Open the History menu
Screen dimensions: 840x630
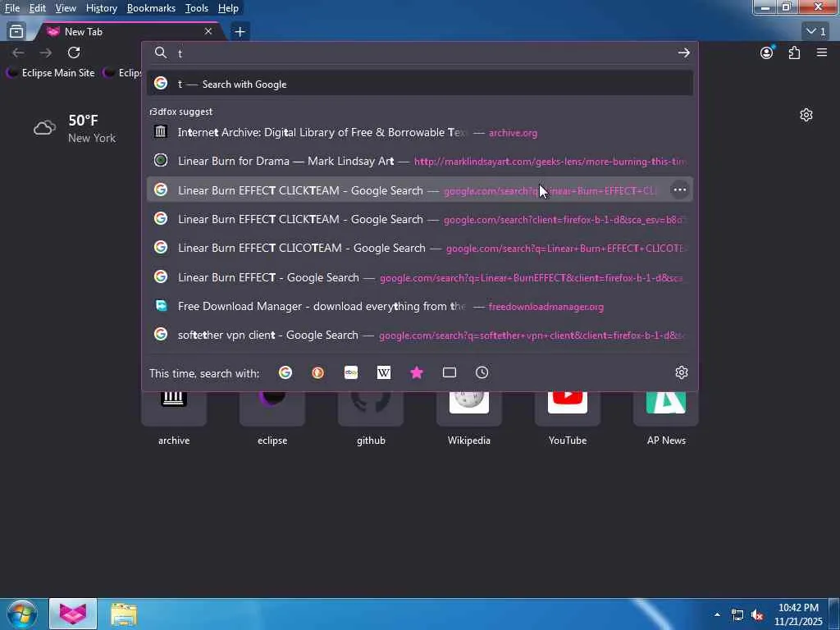[101, 8]
